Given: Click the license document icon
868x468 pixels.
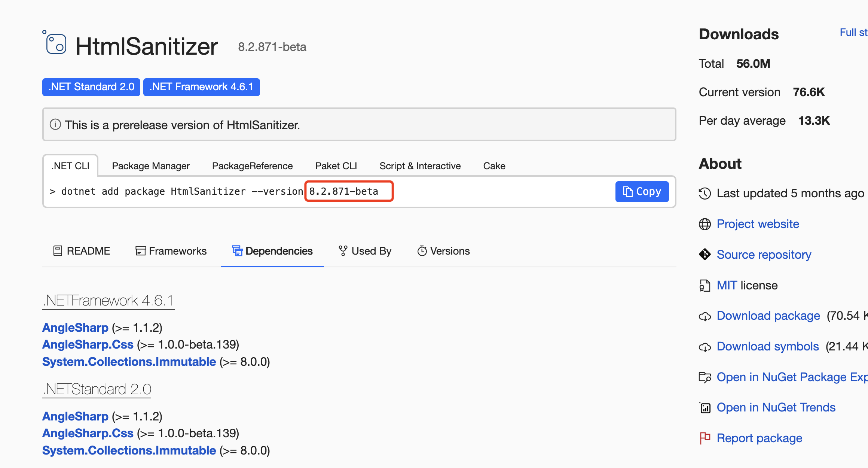Looking at the screenshot, I should 705,286.
